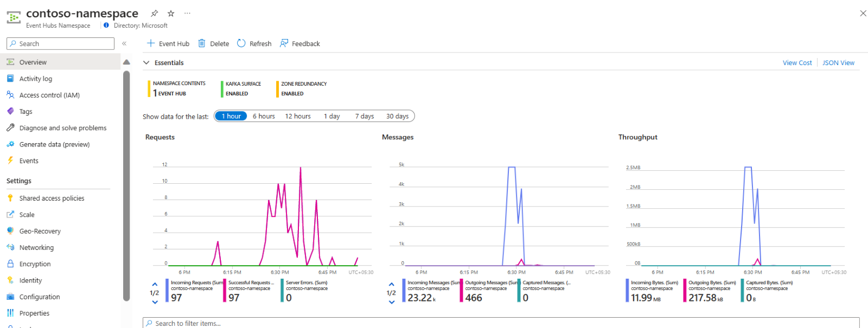Mark namespace as favorite with star icon
Image resolution: width=868 pixels, height=328 pixels.
coord(171,14)
